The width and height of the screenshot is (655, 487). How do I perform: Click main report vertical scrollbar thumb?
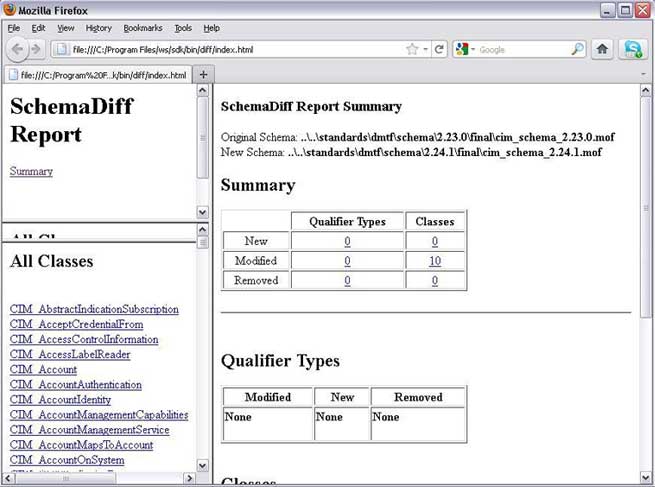coord(645,208)
